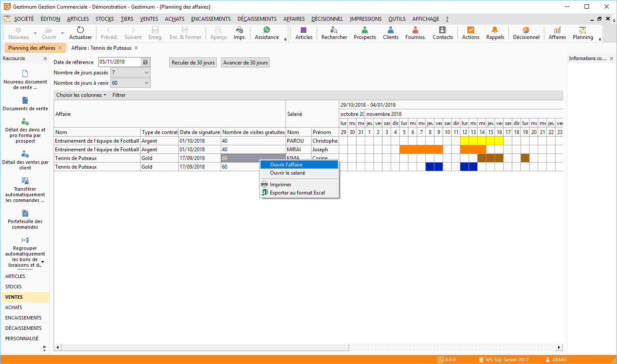Click the blue planning cell on 8 November
Screen dimensions: 617x364
[x=430, y=167]
